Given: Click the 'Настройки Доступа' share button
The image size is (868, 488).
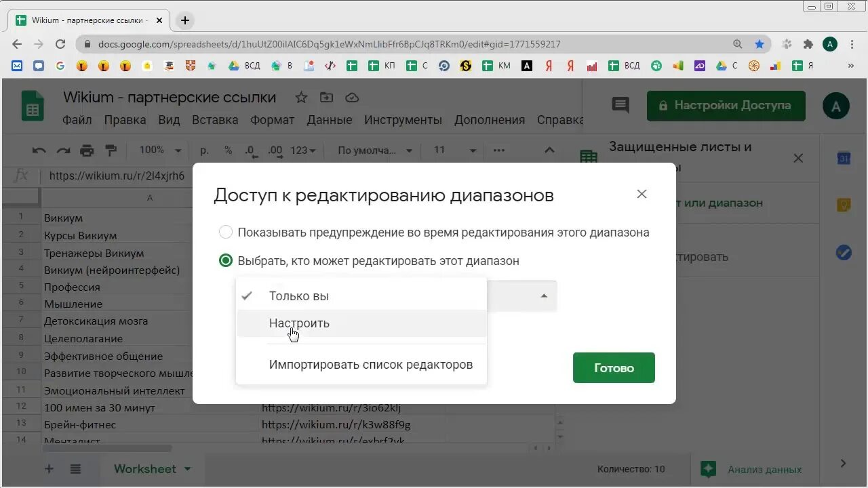Looking at the screenshot, I should (x=726, y=106).
